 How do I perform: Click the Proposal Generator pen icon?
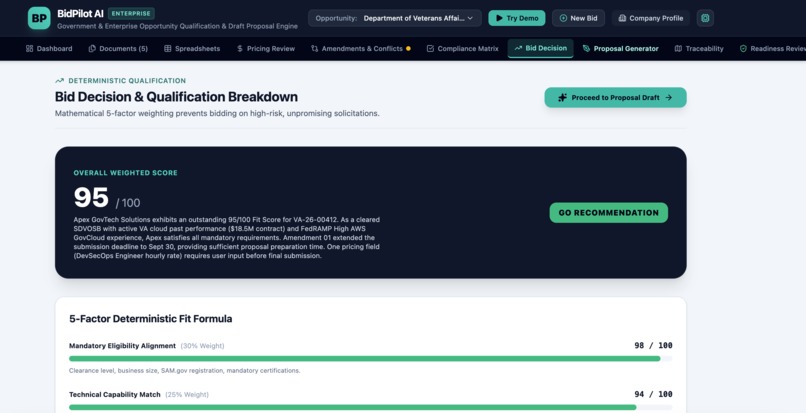point(587,48)
